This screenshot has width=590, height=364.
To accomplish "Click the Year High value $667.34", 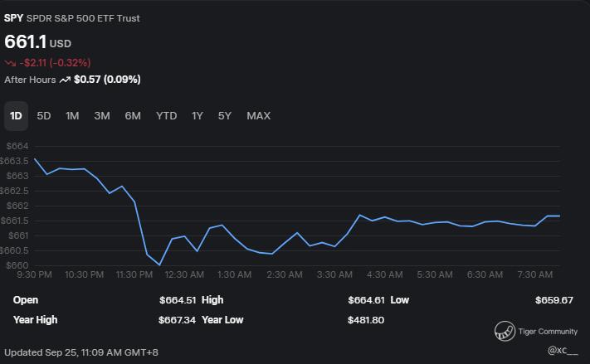I will click(178, 319).
